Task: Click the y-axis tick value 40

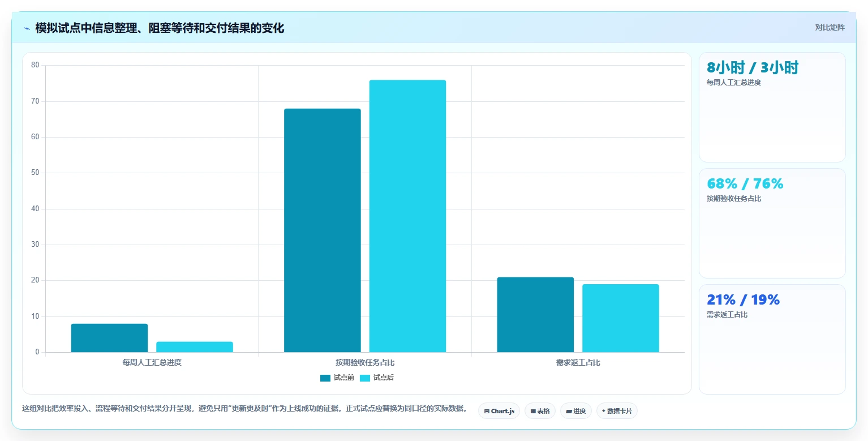Action: tap(35, 209)
